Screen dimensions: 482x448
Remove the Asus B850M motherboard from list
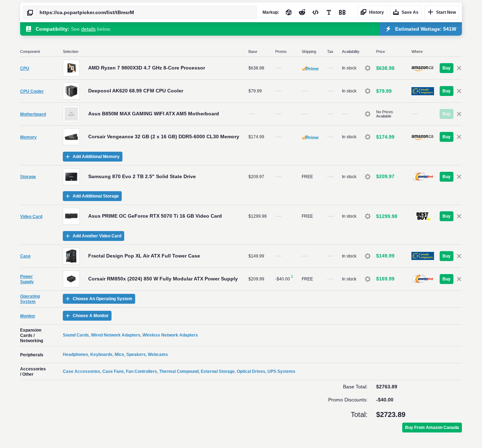pos(459,114)
